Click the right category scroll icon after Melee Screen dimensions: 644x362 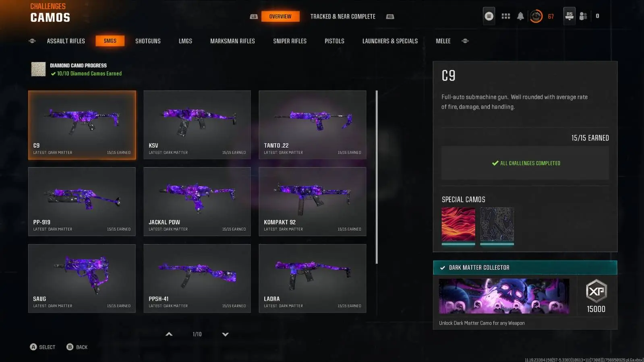465,41
